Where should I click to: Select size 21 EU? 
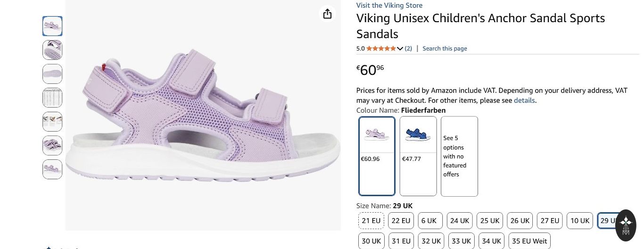371,221
